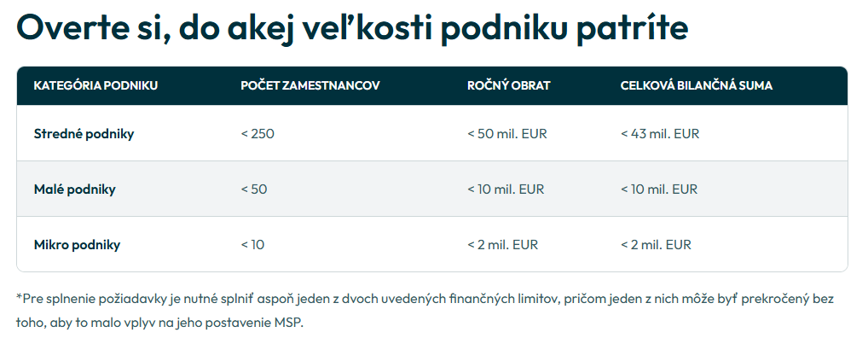The width and height of the screenshot is (868, 344).
Task: Select the Mikro '< 2 mil. EUR' balance sum cell
Action: tap(656, 245)
